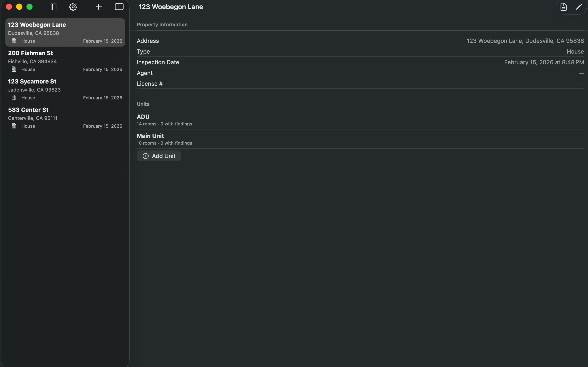Select the 200 Fishman St property
This screenshot has height=367, width=588.
coord(65,61)
